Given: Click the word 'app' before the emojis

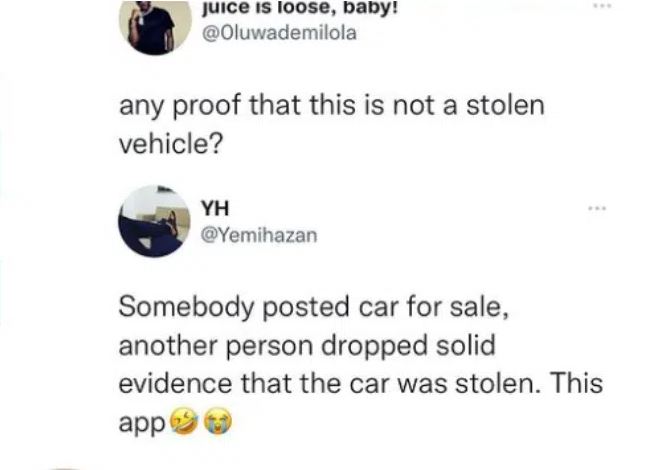Looking at the screenshot, I should click(142, 423).
